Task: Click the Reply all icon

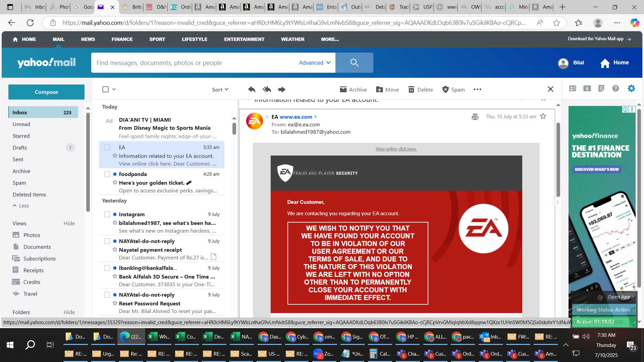Action: point(267,89)
